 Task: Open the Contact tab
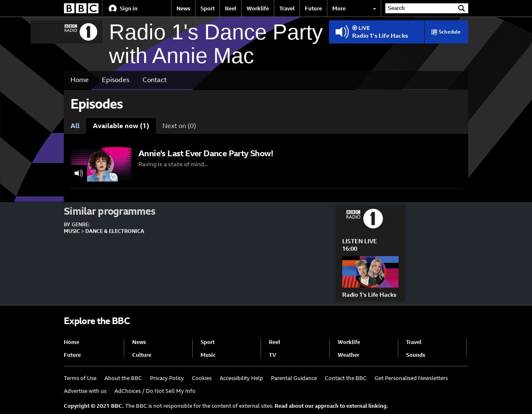[155, 80]
